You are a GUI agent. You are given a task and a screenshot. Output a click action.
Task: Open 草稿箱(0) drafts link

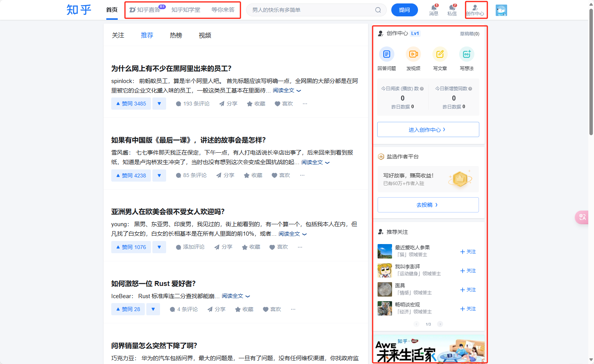coord(469,34)
